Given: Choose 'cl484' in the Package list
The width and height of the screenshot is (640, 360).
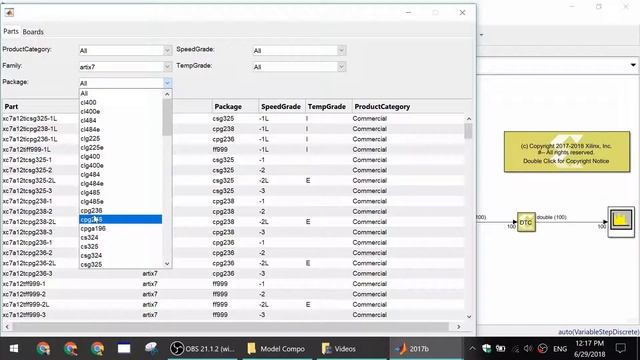Looking at the screenshot, I should 120,120.
